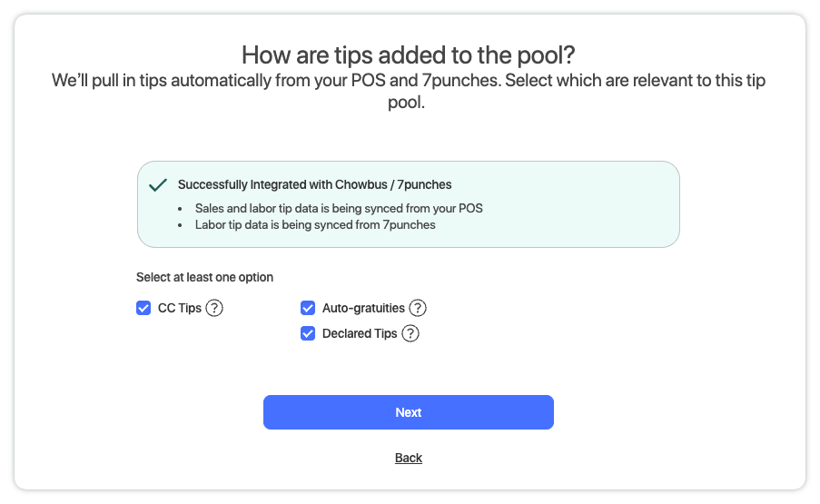Disable the Auto-gratuities checkbox

308,308
